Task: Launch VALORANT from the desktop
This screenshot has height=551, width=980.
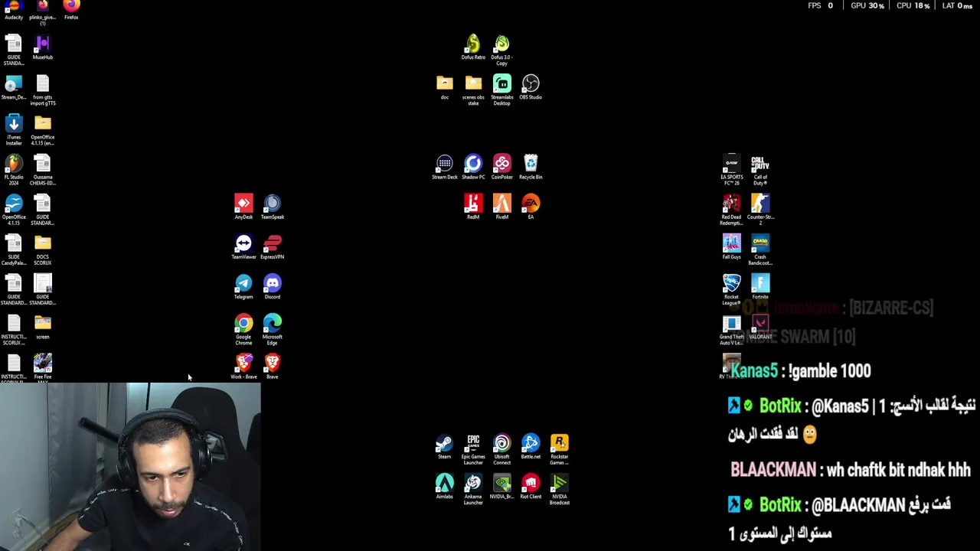Action: tap(760, 327)
